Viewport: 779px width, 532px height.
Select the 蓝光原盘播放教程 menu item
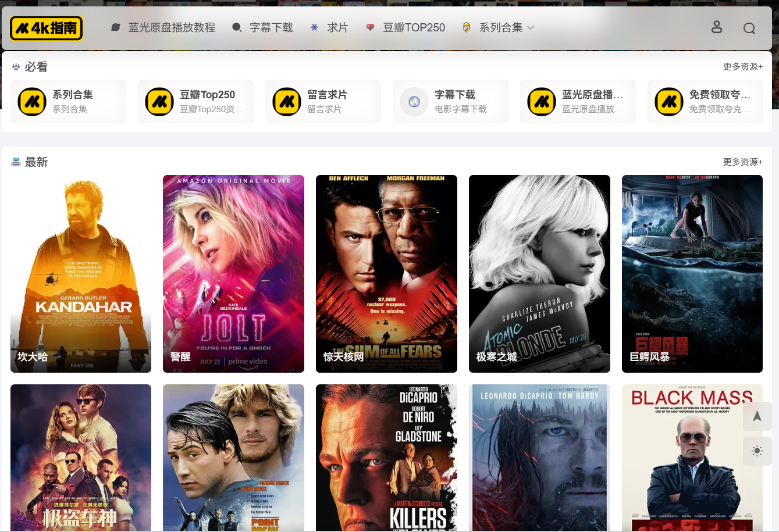pyautogui.click(x=171, y=27)
